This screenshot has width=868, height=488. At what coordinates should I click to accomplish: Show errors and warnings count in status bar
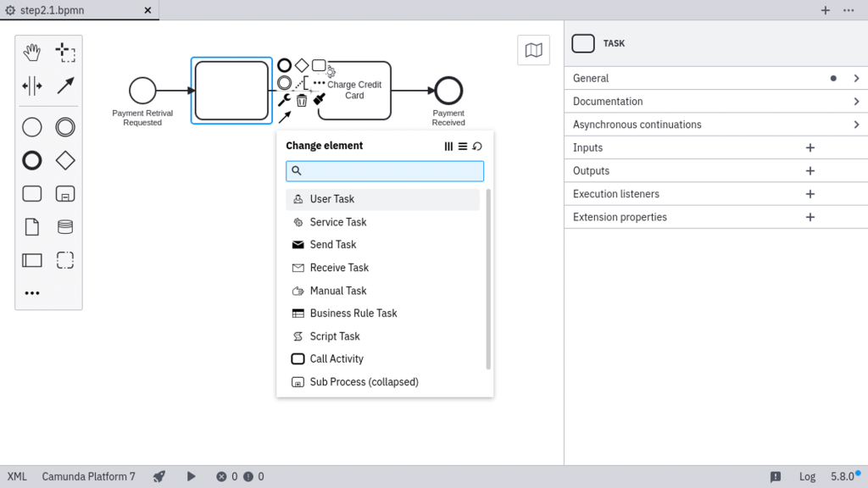[240, 477]
